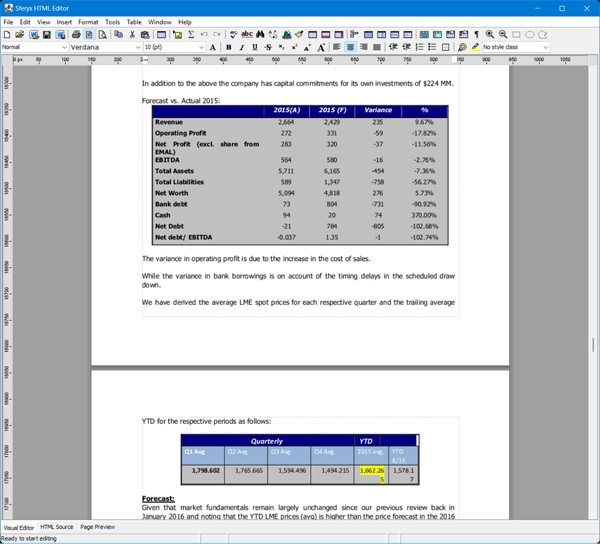Click the Open file folder icon
This screenshot has height=544, width=600.
pos(20,34)
